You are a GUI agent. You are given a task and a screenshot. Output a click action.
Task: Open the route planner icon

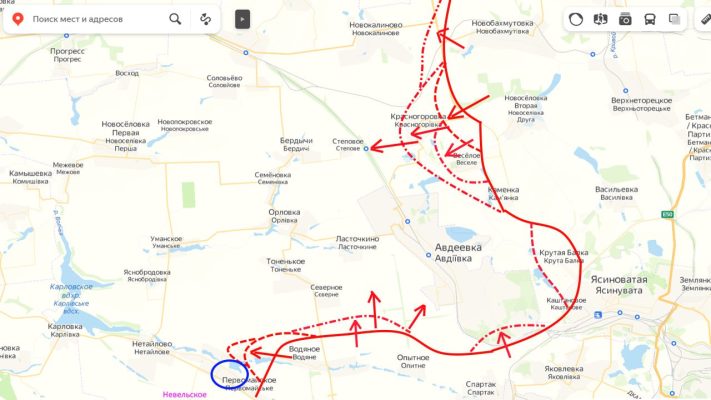(x=205, y=19)
